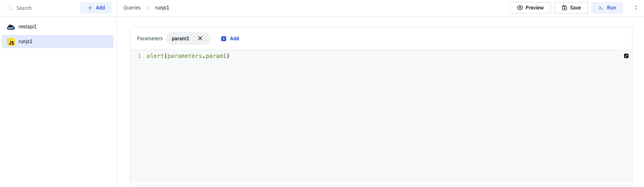The width and height of the screenshot is (644, 187).
Task: Select the runjs1 query label in sidebar
Action: (26, 42)
